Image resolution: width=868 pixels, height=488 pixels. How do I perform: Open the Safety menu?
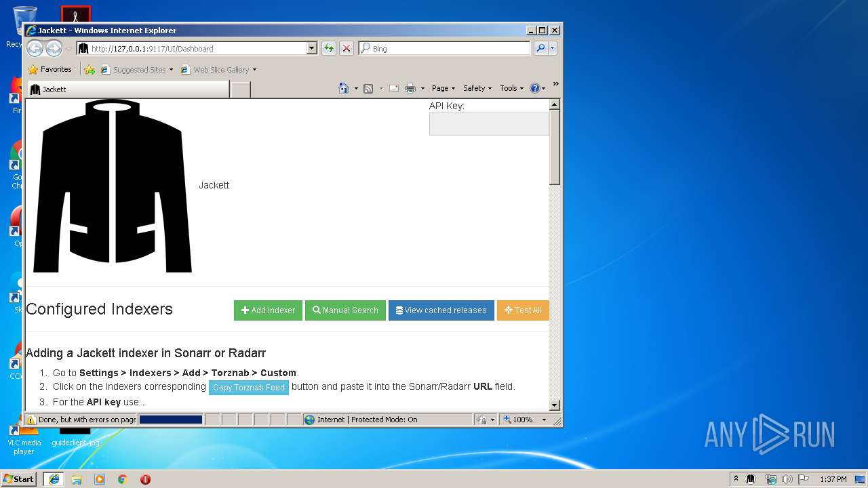point(477,88)
